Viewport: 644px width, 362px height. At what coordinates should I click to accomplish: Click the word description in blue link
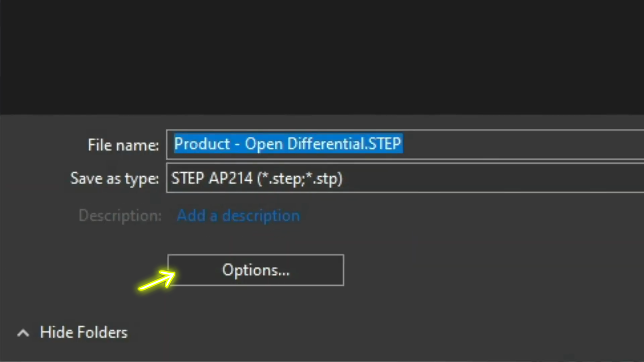(x=261, y=216)
